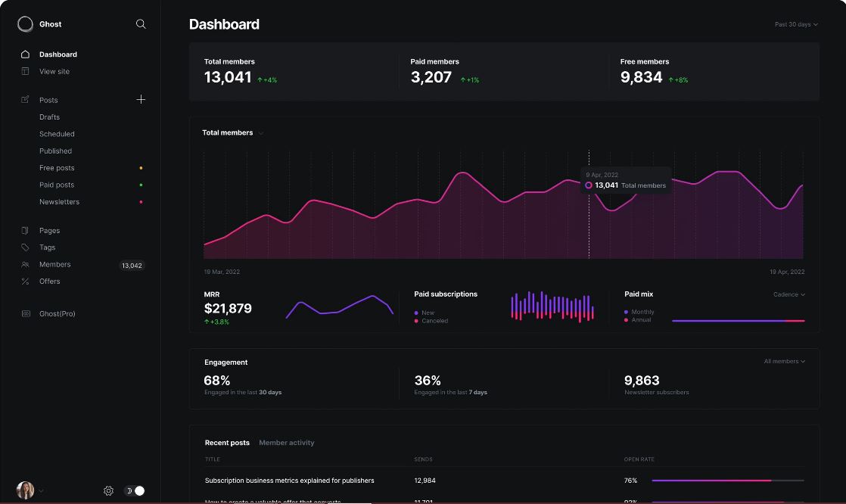Click the Pages icon in sidebar
846x504 pixels.
pyautogui.click(x=25, y=230)
